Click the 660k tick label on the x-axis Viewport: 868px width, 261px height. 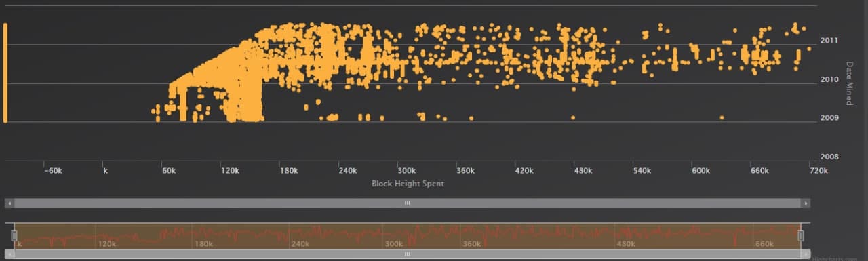759,171
